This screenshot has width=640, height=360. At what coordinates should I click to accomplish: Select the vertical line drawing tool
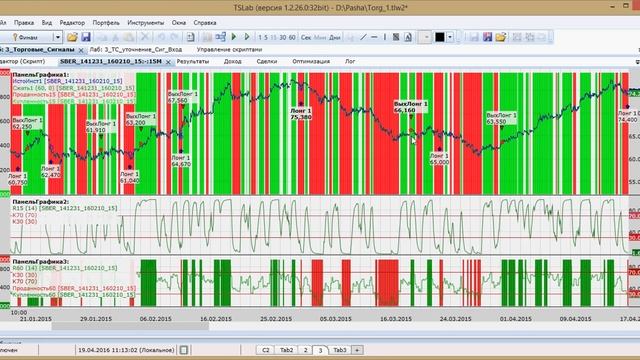pos(385,37)
